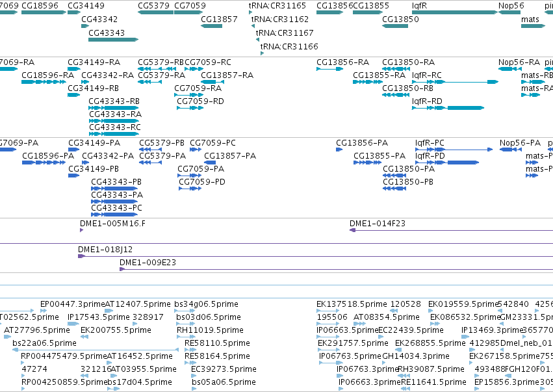Click the RE11641.5prime EST arrows
The image size is (553, 392).
click(x=405, y=389)
